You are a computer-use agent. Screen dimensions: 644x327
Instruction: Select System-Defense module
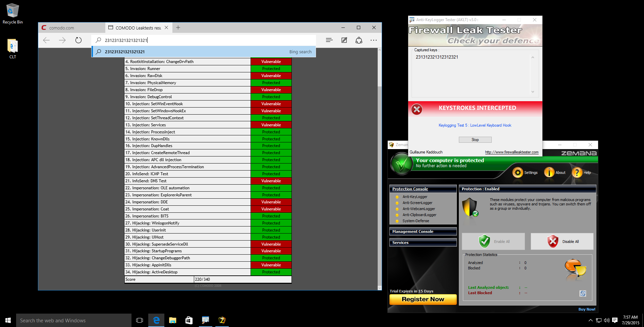(x=416, y=221)
